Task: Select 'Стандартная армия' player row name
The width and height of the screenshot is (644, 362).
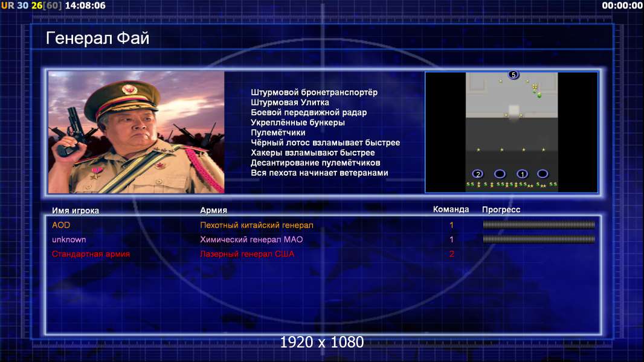Action: point(91,254)
